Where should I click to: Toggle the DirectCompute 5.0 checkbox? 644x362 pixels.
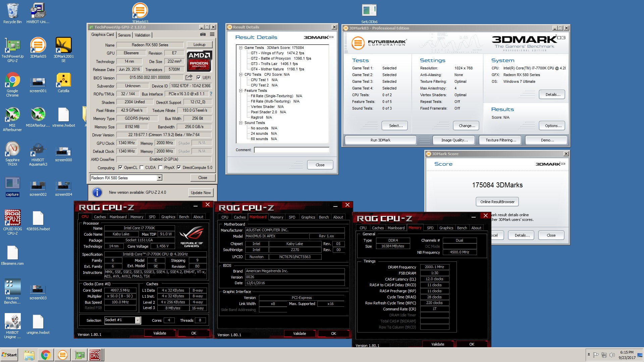pyautogui.click(x=179, y=168)
